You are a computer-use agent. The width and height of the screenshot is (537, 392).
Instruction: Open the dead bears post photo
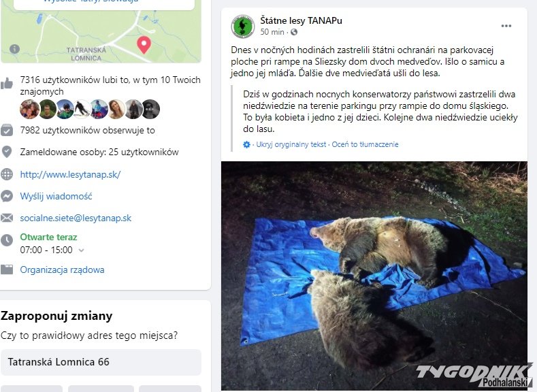374,275
